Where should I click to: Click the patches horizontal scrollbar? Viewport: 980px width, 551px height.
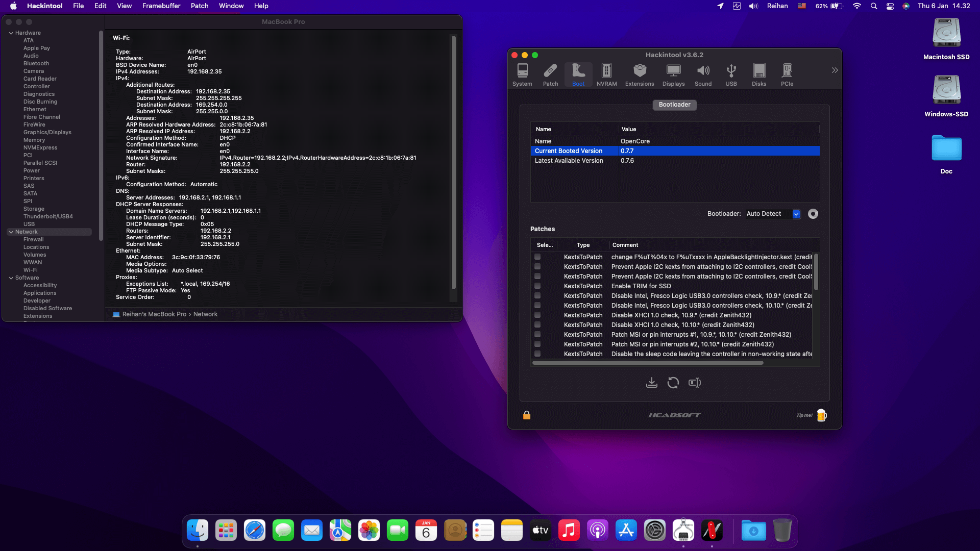click(x=648, y=363)
